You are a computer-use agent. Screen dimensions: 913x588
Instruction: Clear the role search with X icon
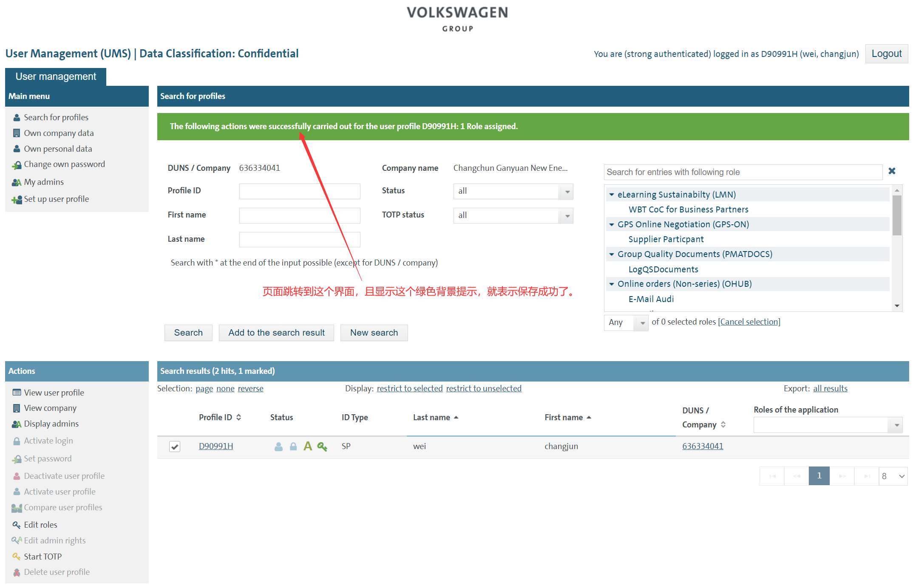892,171
